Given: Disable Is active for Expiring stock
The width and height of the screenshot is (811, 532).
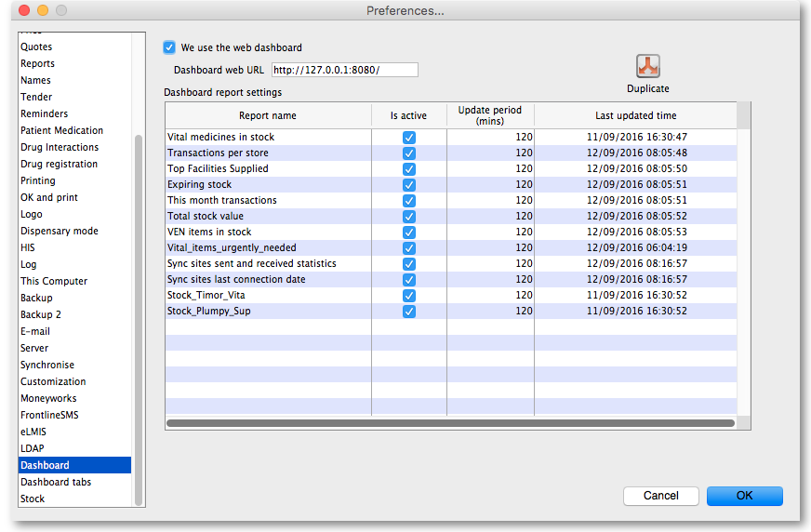Looking at the screenshot, I should tap(409, 185).
